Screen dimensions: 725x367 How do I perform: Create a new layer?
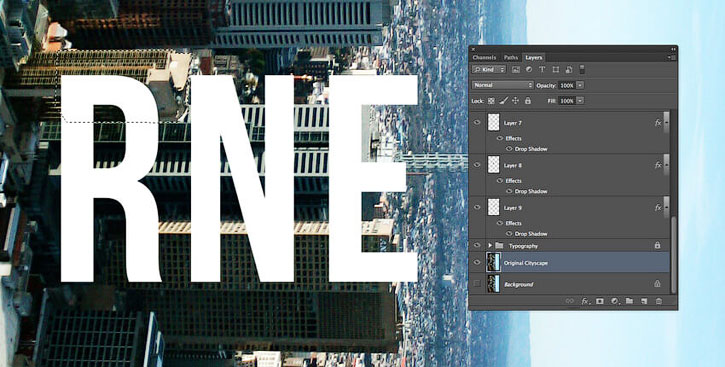click(x=644, y=301)
